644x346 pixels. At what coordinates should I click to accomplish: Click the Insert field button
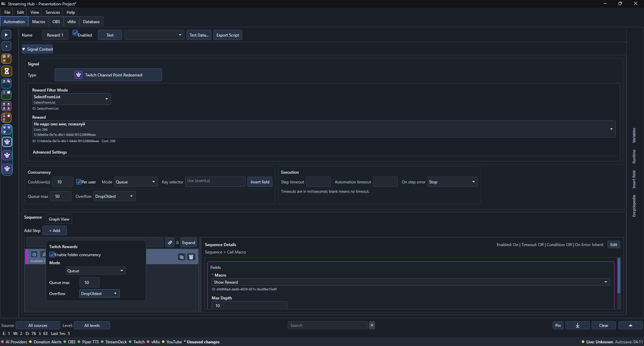[260, 182]
